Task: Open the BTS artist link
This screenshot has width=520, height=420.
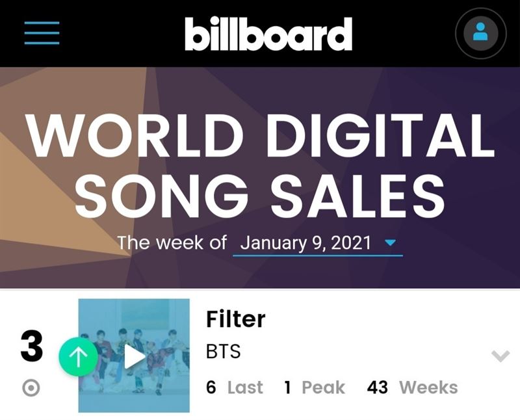Action: pyautogui.click(x=223, y=351)
